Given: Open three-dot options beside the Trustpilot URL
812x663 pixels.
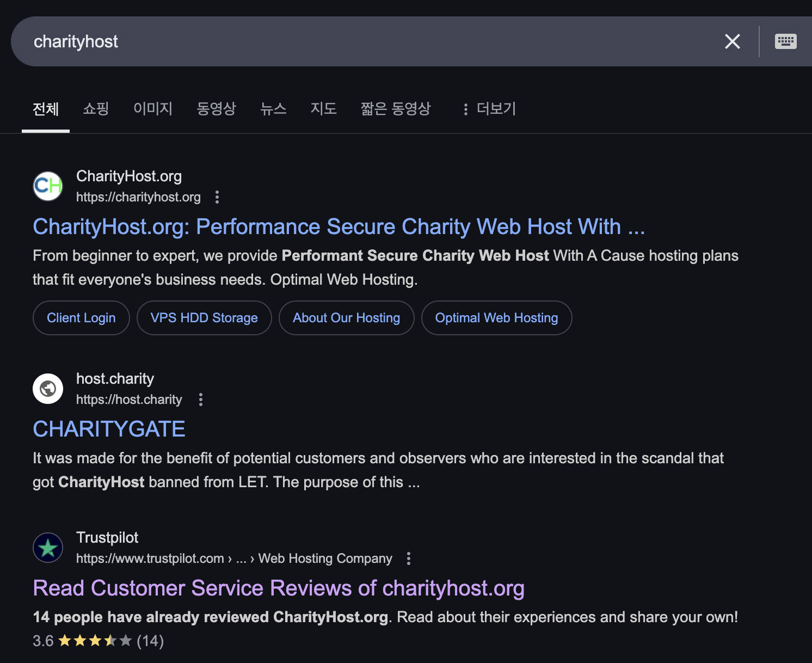Looking at the screenshot, I should coord(409,558).
